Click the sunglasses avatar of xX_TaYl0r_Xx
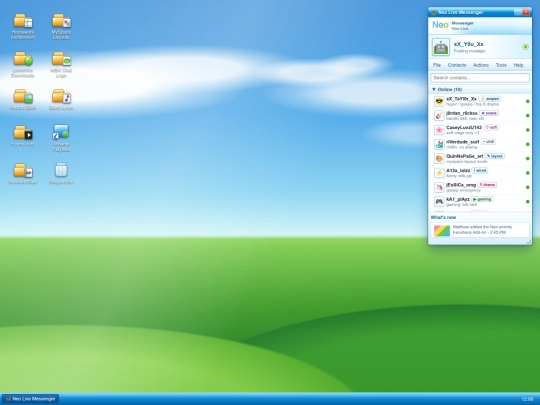Image resolution: width=540 pixels, height=405 pixels. pyautogui.click(x=439, y=101)
